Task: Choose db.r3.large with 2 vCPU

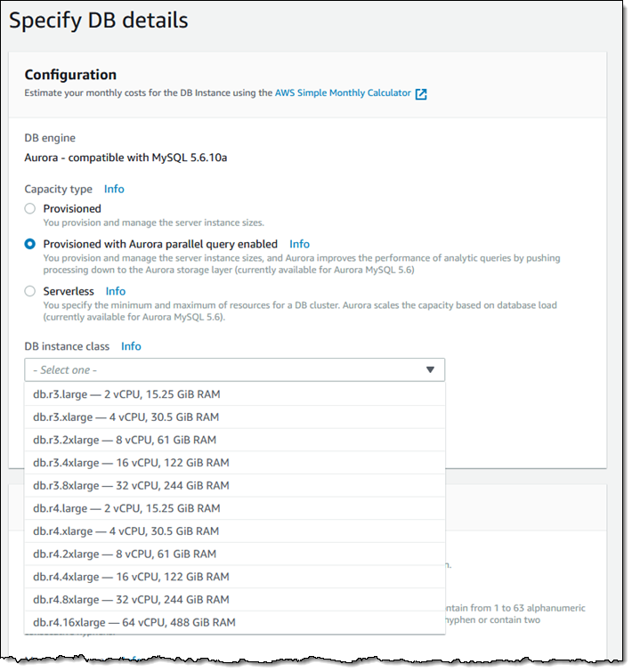Action: (126, 394)
